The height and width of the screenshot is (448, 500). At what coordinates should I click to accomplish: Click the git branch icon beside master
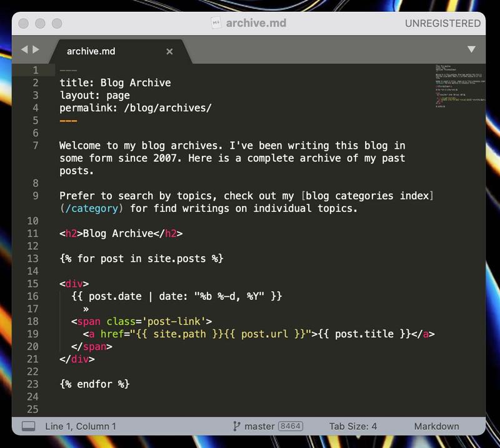tap(236, 426)
